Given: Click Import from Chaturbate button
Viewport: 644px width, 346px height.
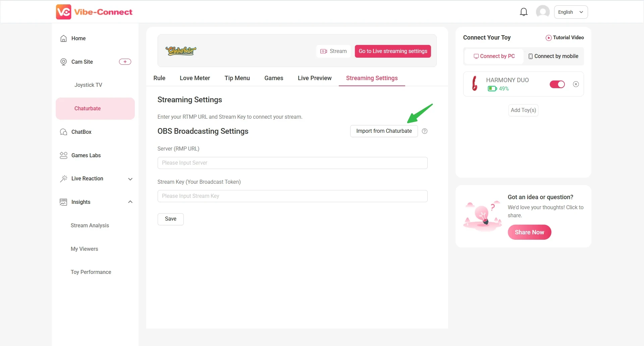Looking at the screenshot, I should point(384,131).
